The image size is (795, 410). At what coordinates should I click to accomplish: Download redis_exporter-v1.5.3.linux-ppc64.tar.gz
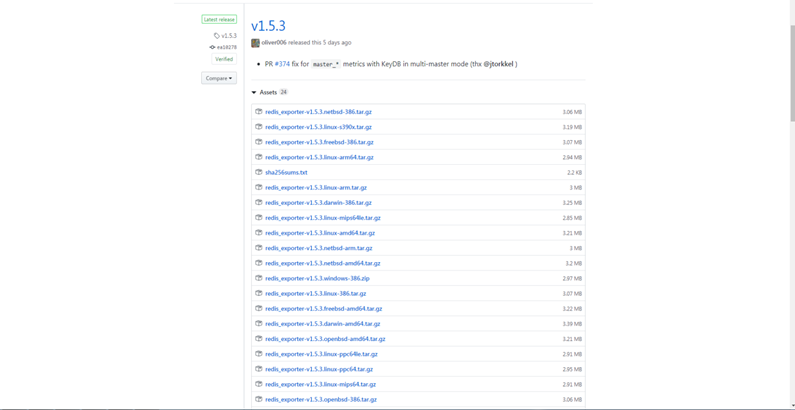point(319,369)
